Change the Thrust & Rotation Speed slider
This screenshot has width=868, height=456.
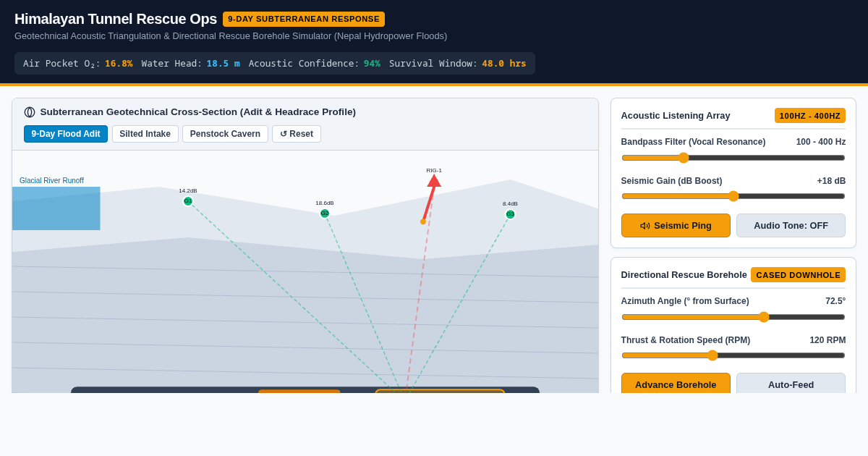[x=733, y=355]
